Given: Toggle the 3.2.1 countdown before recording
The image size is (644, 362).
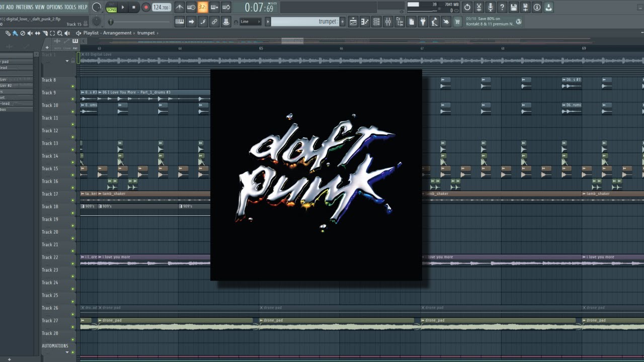Looking at the screenshot, I should click(203, 7).
